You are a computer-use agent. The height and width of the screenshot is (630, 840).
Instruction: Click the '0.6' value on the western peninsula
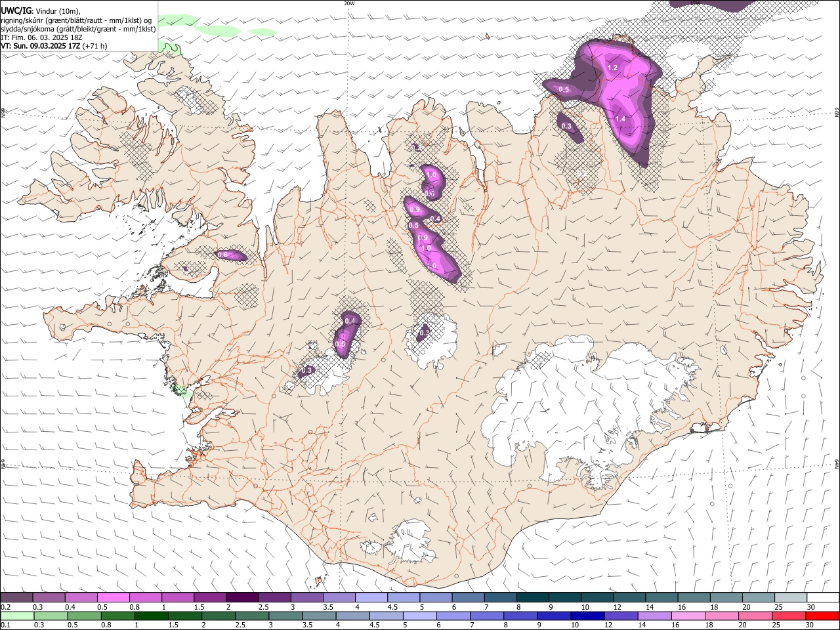coord(222,255)
